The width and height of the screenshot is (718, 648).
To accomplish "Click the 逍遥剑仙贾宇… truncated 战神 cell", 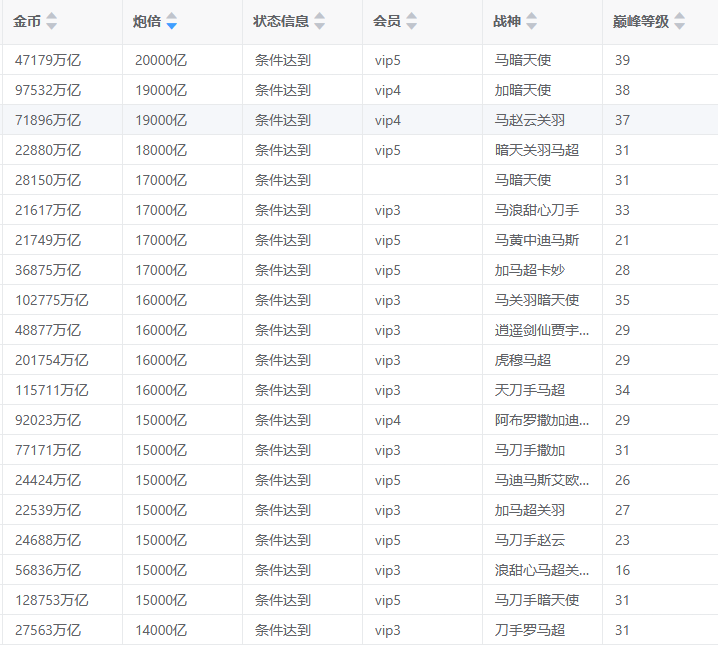I will pyautogui.click(x=542, y=330).
